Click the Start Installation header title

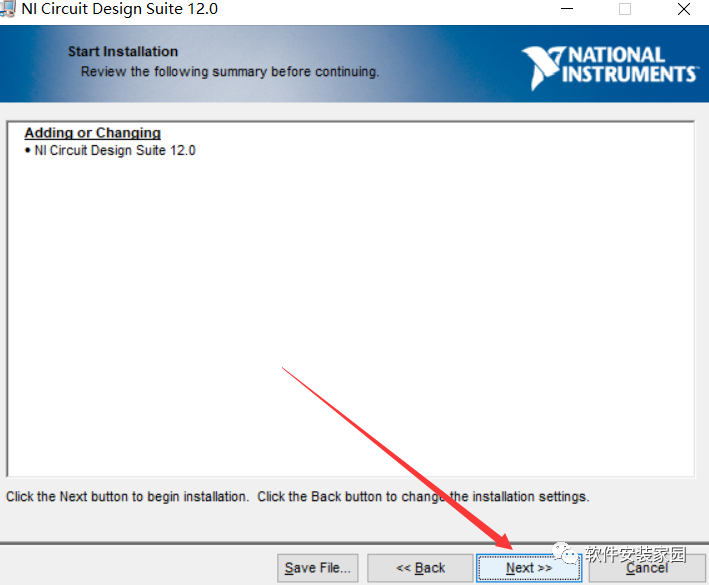[123, 51]
